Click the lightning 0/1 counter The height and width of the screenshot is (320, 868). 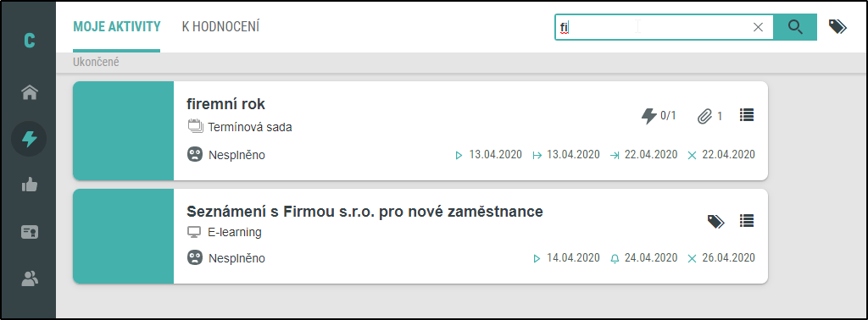pos(658,116)
